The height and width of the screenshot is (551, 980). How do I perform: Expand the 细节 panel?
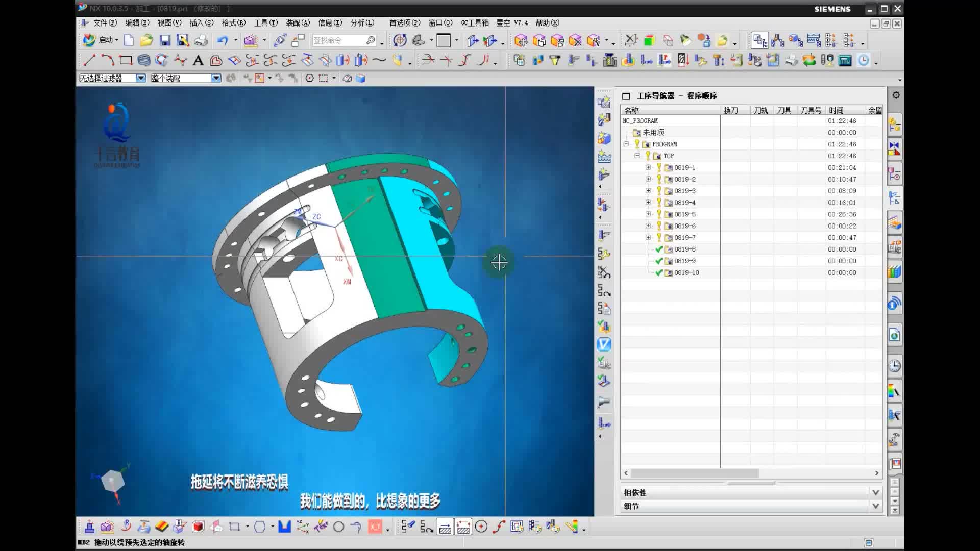875,506
